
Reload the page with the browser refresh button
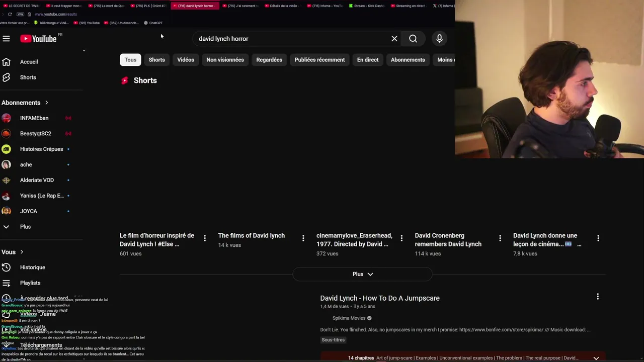[x=10, y=14]
